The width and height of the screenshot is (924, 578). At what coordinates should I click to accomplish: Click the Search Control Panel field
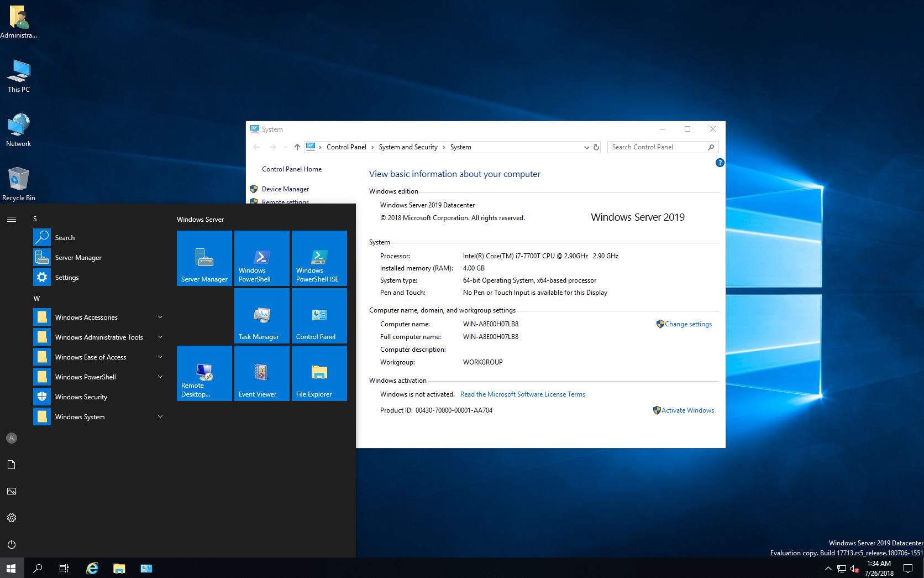(663, 147)
